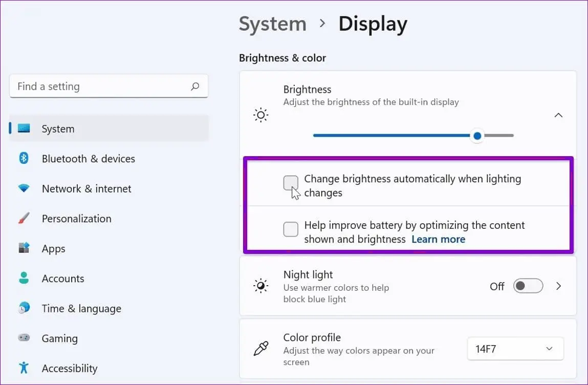This screenshot has height=385, width=588.
Task: Collapse the Brightness section chevron
Action: point(558,115)
